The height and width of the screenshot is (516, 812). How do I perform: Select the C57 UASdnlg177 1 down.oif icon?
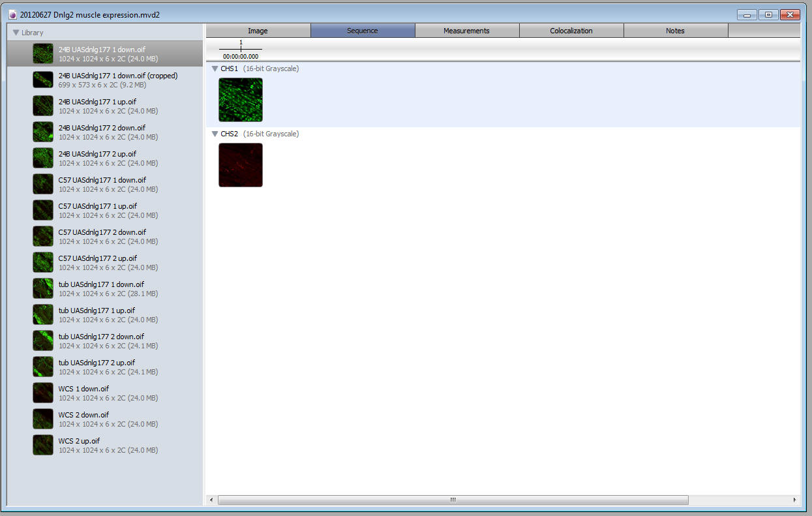(43, 184)
